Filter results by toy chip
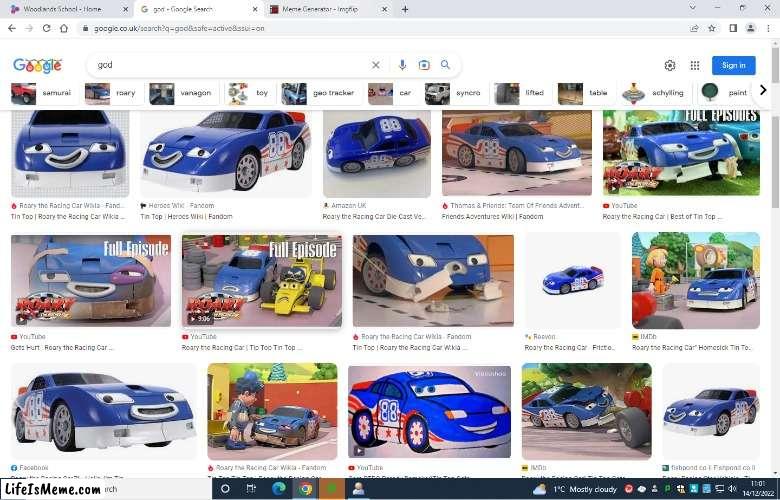 tap(249, 93)
